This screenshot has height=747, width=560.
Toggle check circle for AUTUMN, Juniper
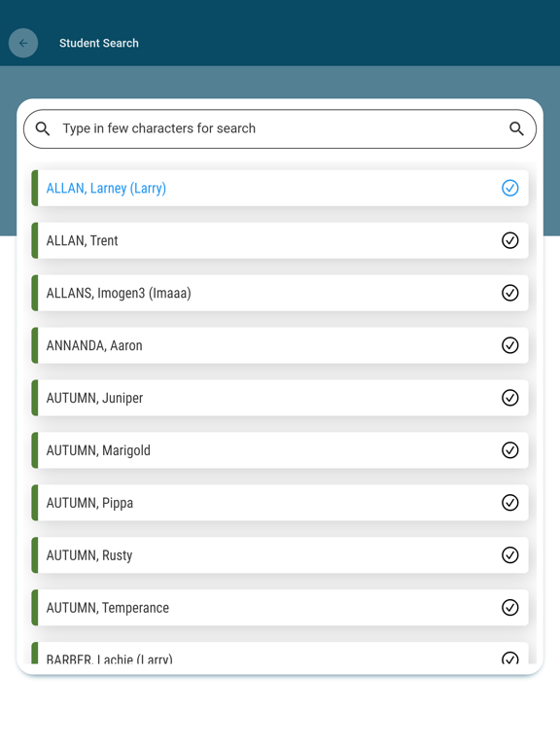[510, 398]
